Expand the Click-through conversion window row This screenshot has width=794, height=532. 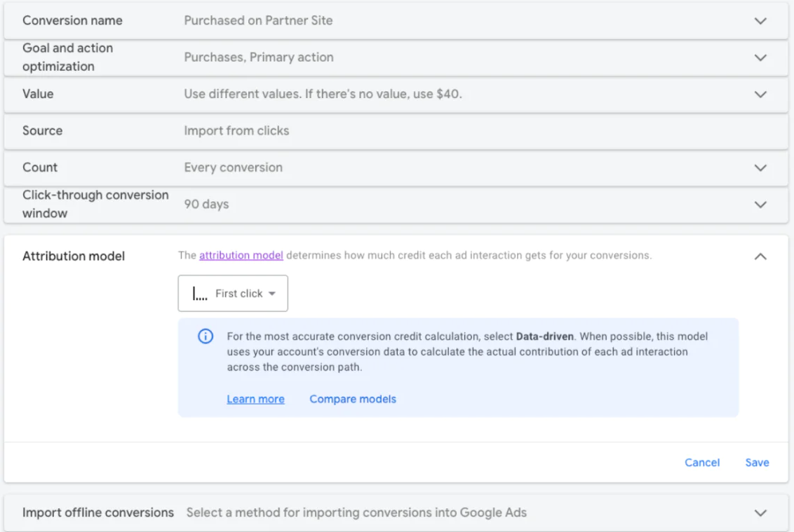pyautogui.click(x=760, y=204)
